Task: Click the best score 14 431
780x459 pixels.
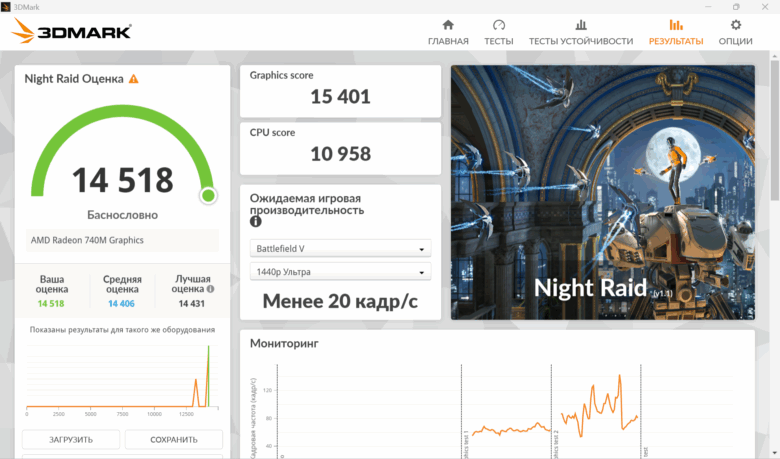Action: tap(192, 304)
